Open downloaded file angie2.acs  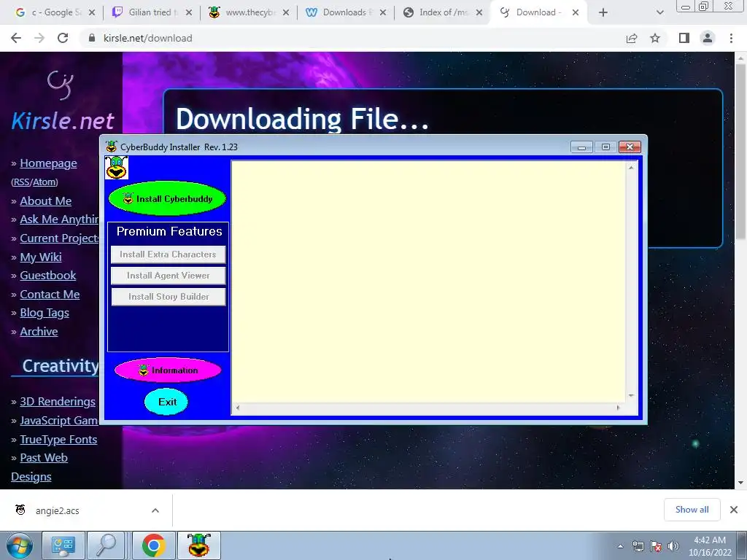tap(57, 510)
